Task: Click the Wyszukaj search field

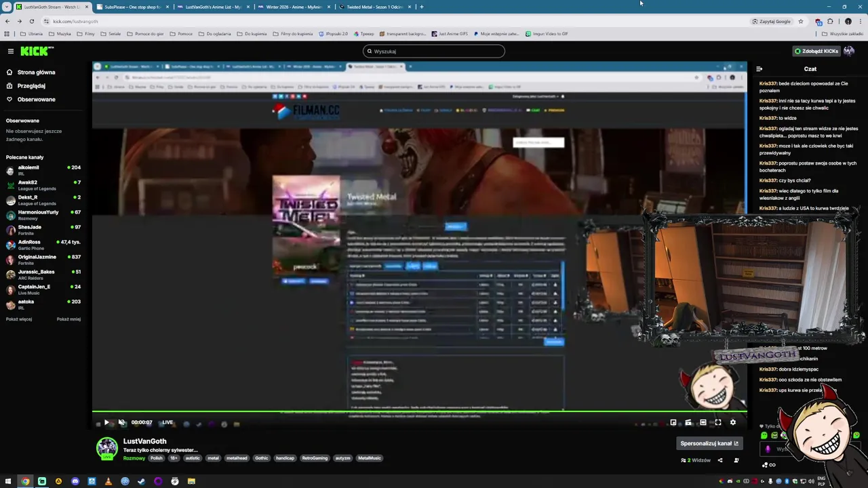Action: click(434, 51)
